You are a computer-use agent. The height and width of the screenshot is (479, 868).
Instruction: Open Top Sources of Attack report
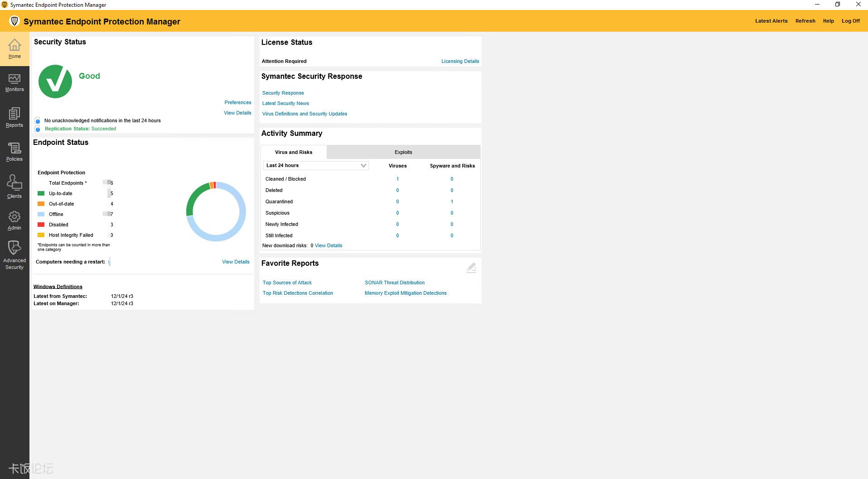coord(287,283)
